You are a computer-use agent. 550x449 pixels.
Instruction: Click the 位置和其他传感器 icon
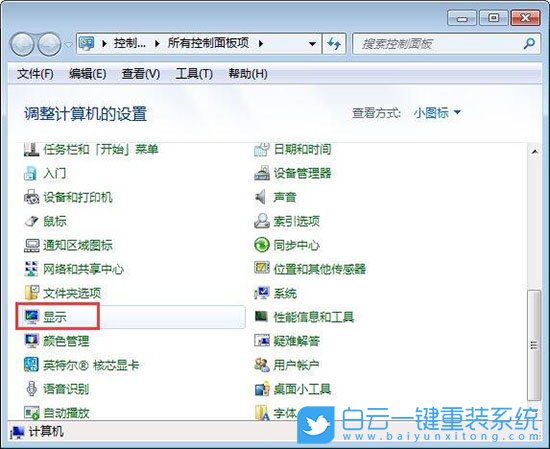click(x=262, y=268)
